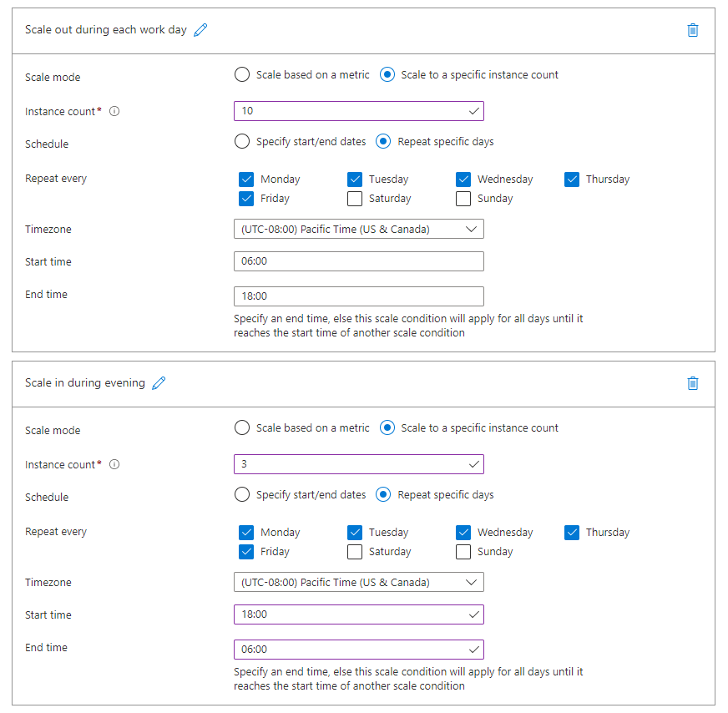Click info icon beside first Instance count

(114, 111)
